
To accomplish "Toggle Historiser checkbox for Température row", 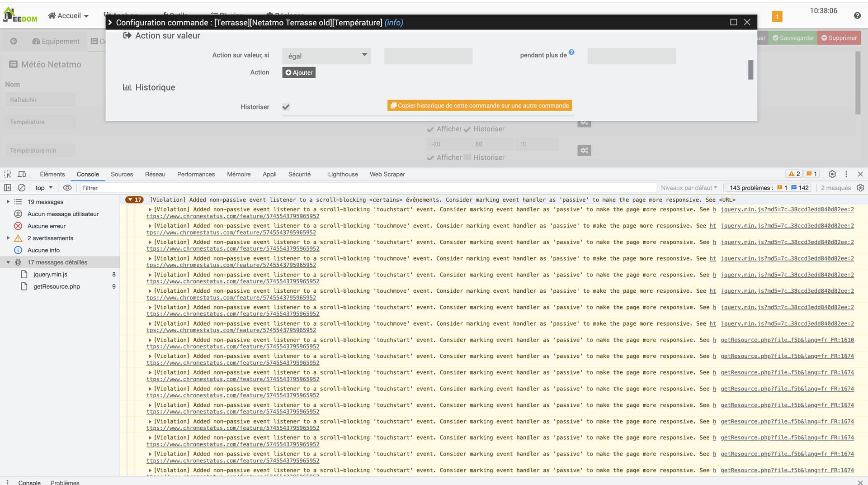I will point(467,129).
